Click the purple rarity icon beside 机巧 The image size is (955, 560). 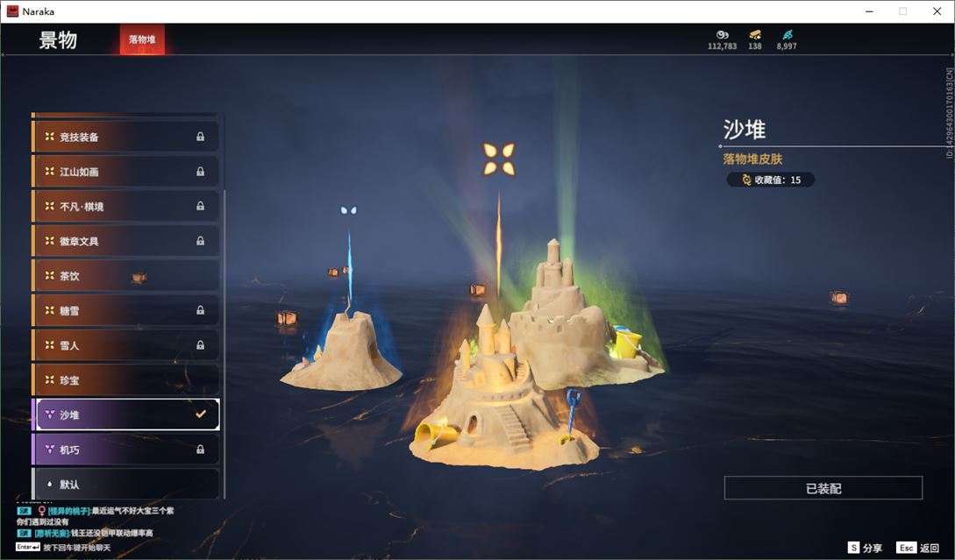pyautogui.click(x=49, y=449)
